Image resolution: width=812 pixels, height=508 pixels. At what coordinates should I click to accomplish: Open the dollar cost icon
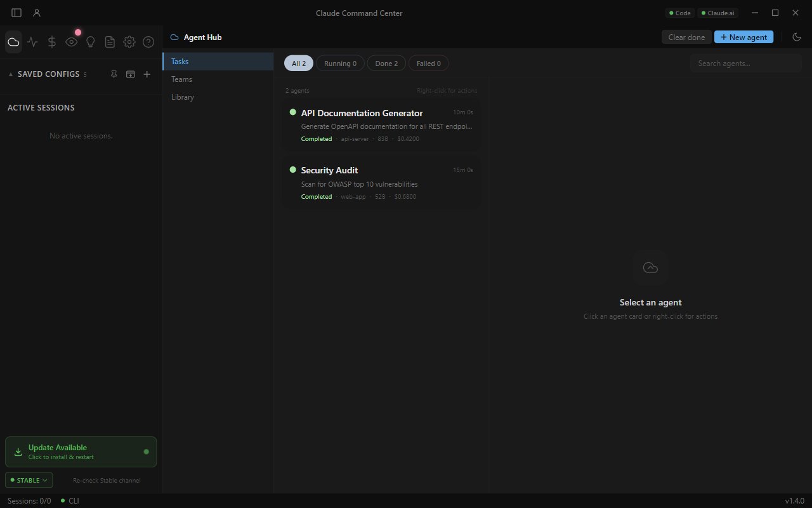[52, 42]
